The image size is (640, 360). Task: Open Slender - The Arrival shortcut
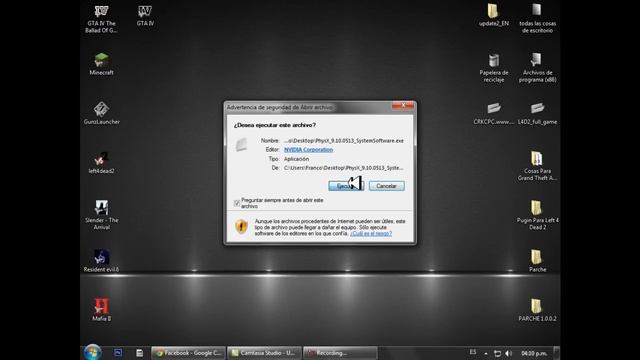pos(101,215)
